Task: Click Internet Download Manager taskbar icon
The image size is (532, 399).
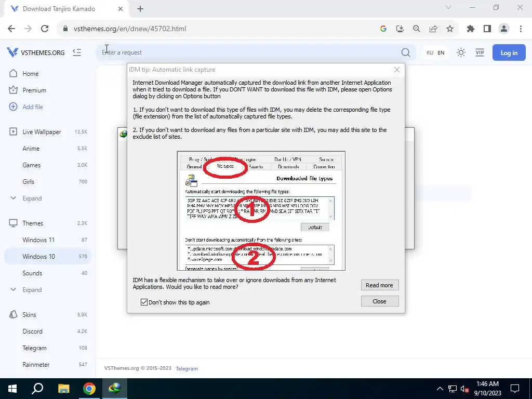Action: [115, 389]
